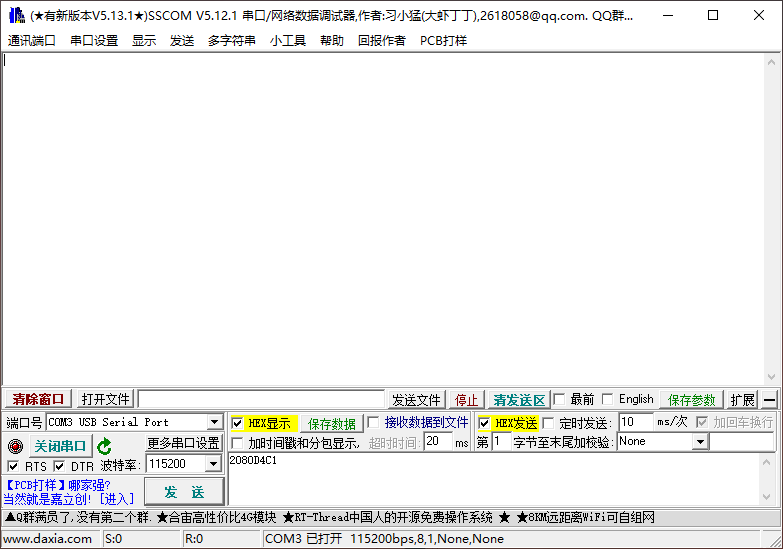
Task: Enable the 定时发送 checkbox
Action: click(548, 423)
